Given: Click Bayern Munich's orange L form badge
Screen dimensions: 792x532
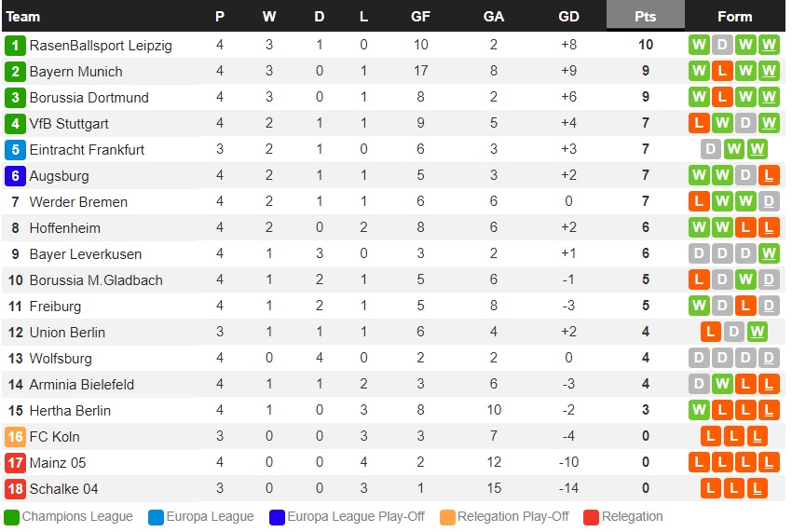Looking at the screenshot, I should pos(722,71).
